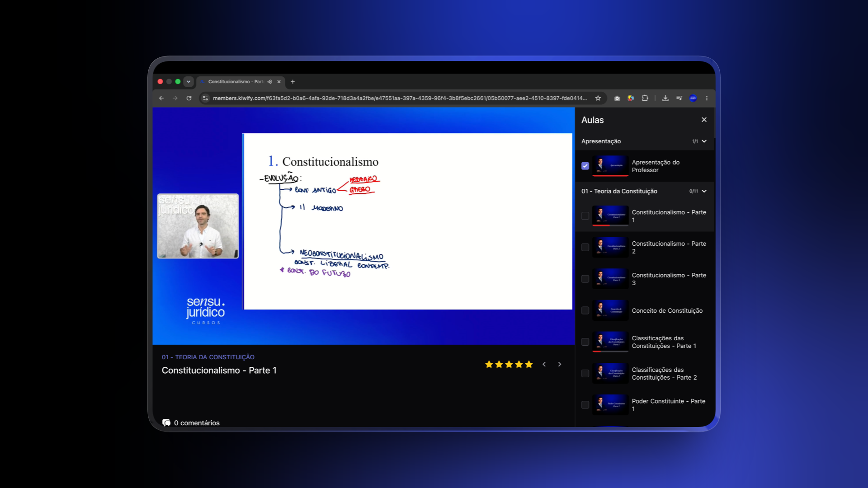Check the Conceito de Constituição checkbox
Image resolution: width=868 pixels, height=488 pixels.
coord(585,310)
